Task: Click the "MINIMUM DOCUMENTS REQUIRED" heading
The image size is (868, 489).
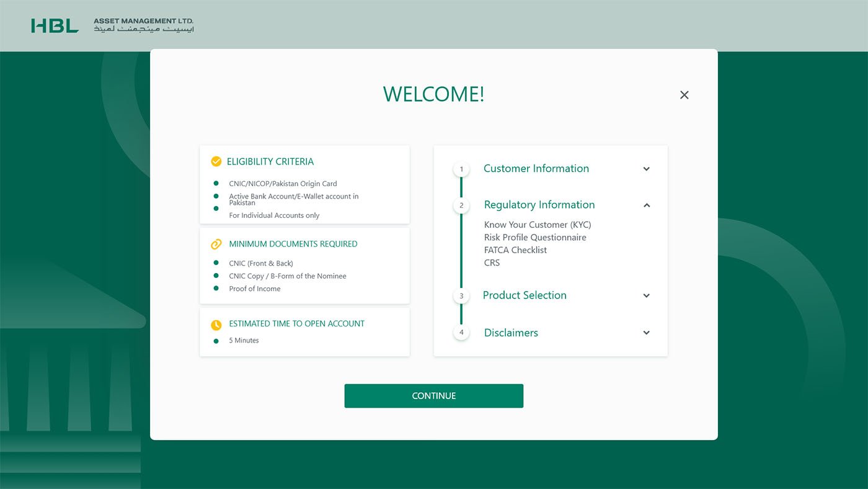Action: click(x=293, y=244)
